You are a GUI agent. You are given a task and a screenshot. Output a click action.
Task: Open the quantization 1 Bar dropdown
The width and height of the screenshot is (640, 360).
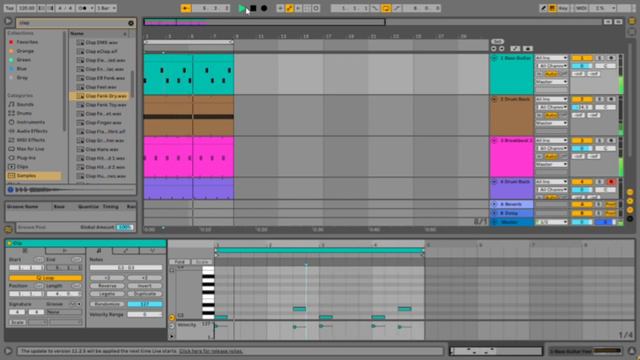tap(106, 8)
